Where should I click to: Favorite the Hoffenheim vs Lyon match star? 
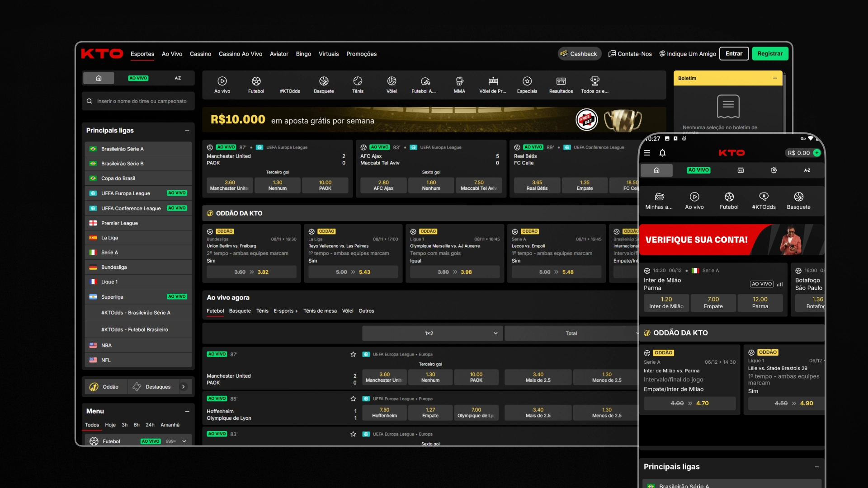pos(353,399)
